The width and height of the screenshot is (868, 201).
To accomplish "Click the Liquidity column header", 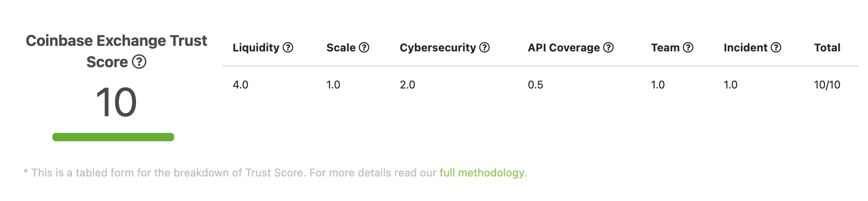I will (x=256, y=48).
